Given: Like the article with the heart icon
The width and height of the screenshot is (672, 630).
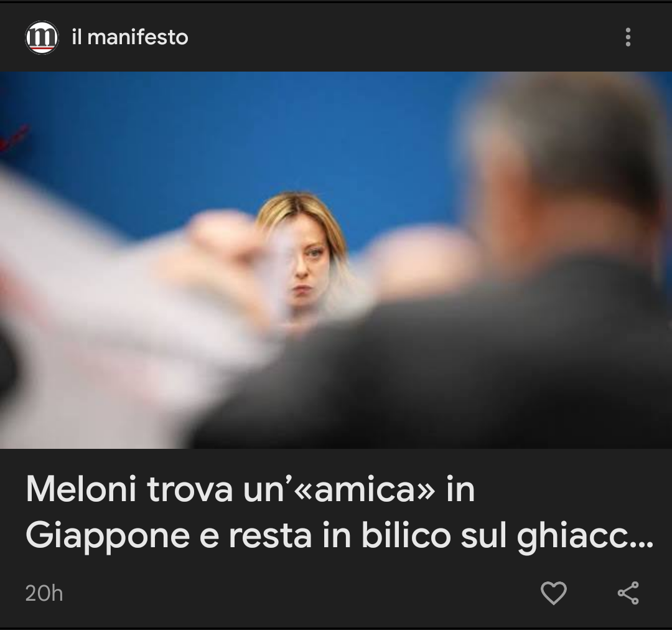Looking at the screenshot, I should pyautogui.click(x=553, y=593).
